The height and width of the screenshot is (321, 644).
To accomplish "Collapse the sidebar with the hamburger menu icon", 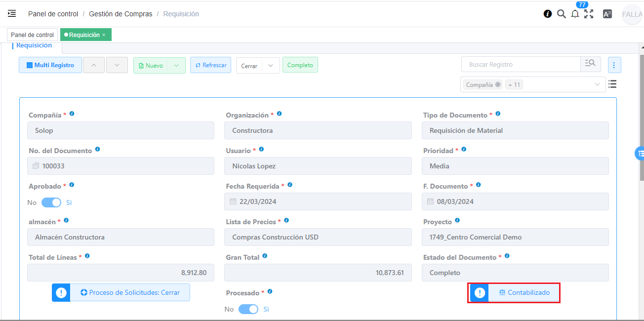I will tap(12, 14).
